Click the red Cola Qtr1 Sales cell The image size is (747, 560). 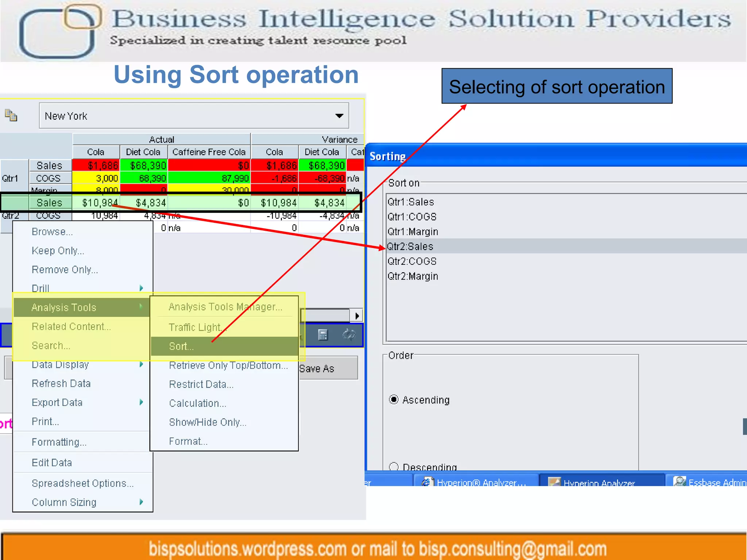96,166
